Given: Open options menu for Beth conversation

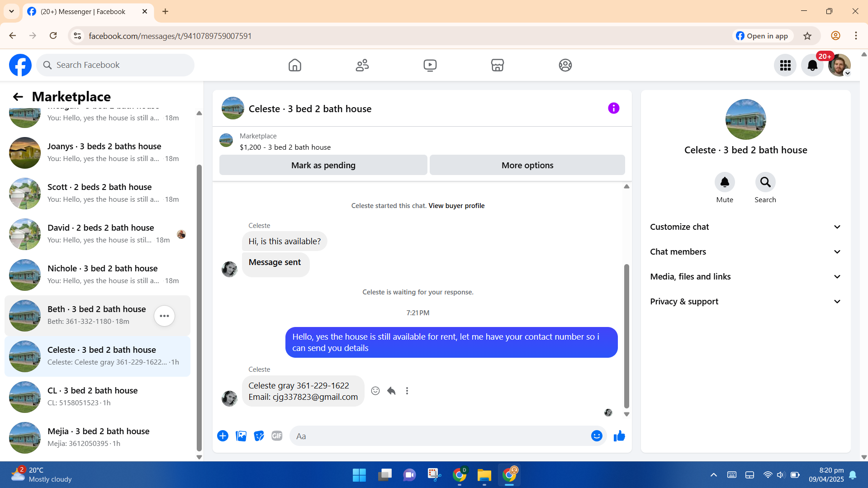Looking at the screenshot, I should coord(165,316).
